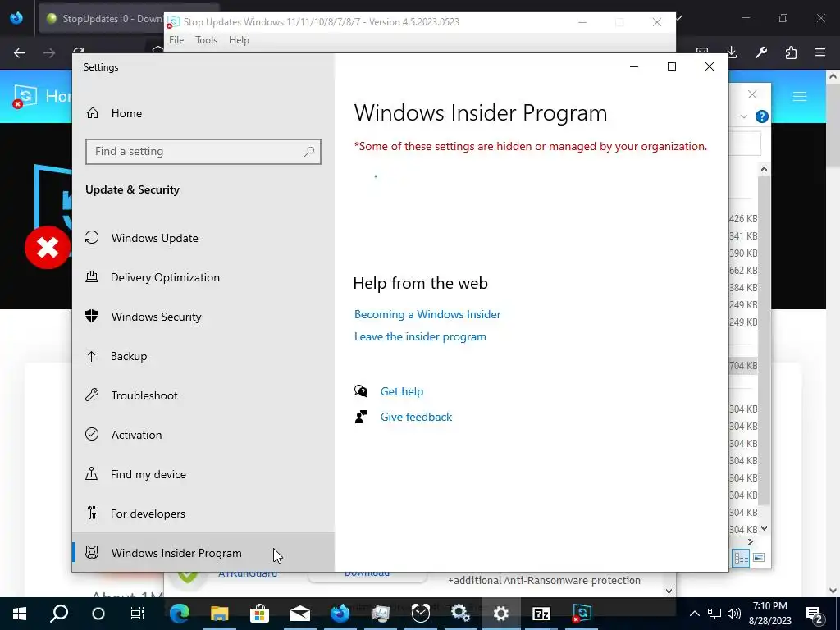
Task: Open Microsoft Store from taskbar
Action: pos(260,614)
